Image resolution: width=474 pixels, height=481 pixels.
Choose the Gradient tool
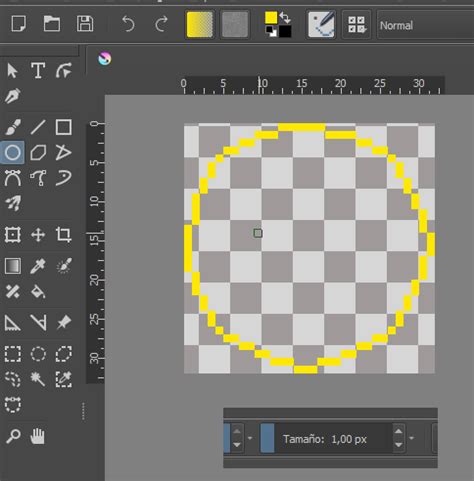click(x=13, y=266)
